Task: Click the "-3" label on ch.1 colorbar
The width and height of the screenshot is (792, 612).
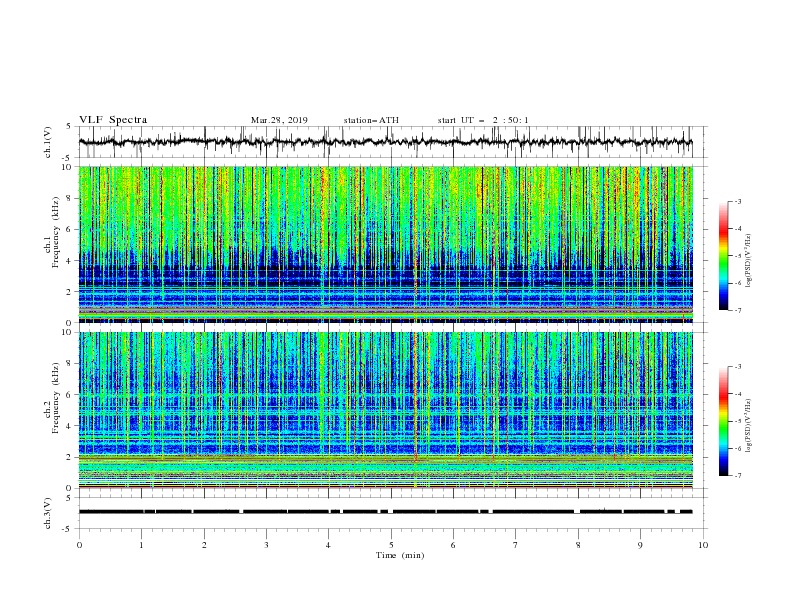Action: [x=738, y=201]
